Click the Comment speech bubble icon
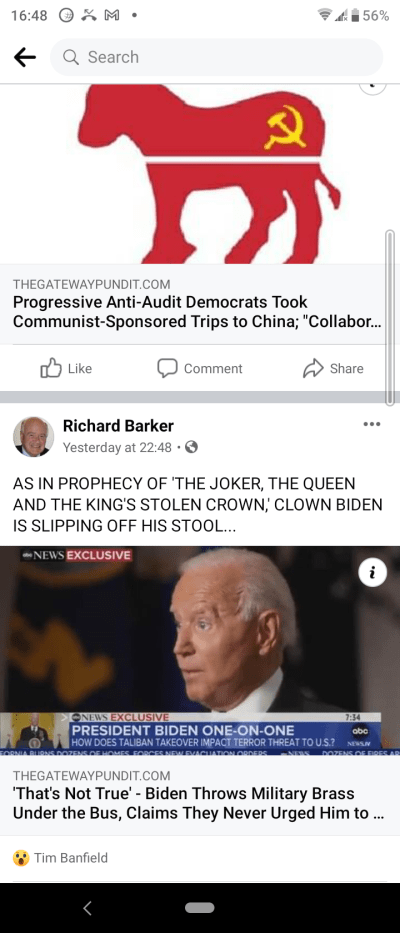400x933 pixels. click(167, 368)
